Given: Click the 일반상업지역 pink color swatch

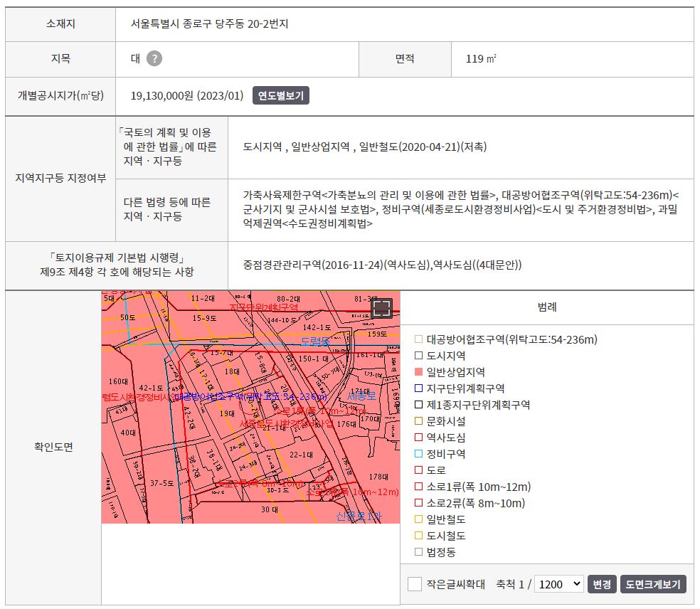Looking at the screenshot, I should pyautogui.click(x=418, y=372).
